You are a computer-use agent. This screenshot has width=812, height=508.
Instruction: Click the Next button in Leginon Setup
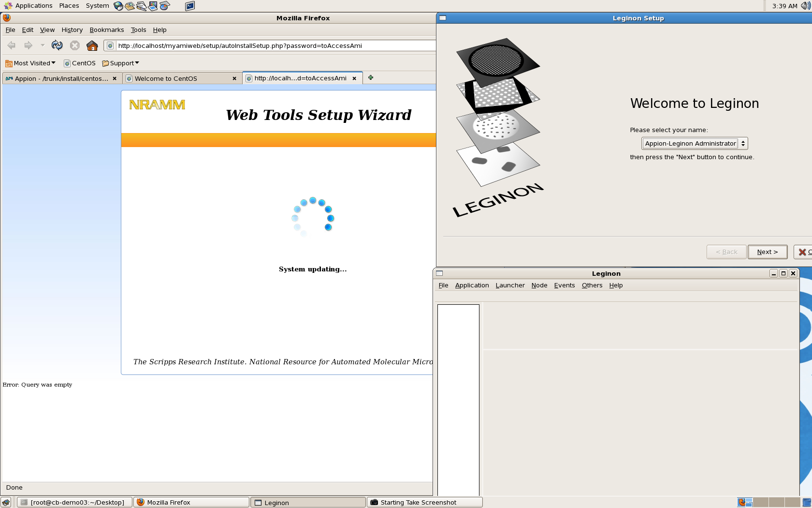point(767,252)
